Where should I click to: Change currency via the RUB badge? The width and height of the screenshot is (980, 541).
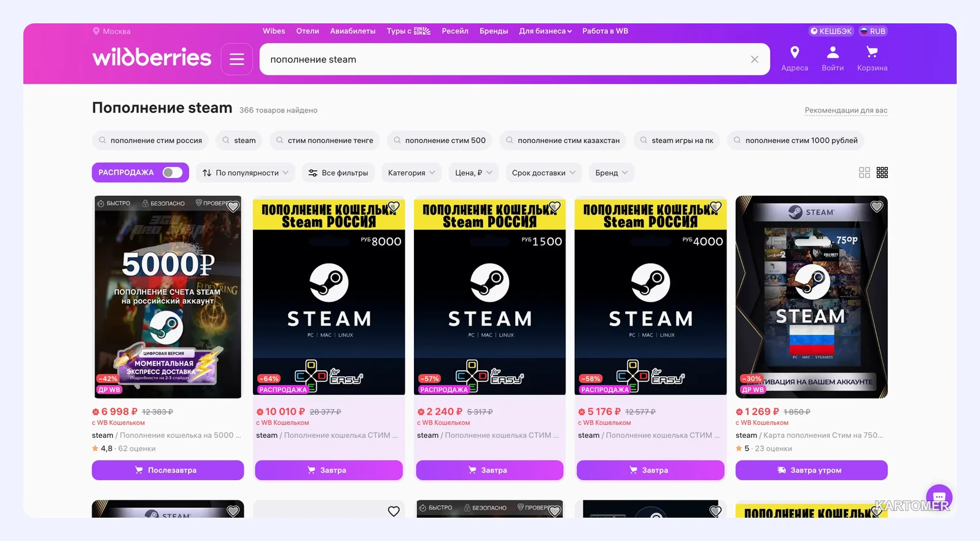click(x=873, y=31)
